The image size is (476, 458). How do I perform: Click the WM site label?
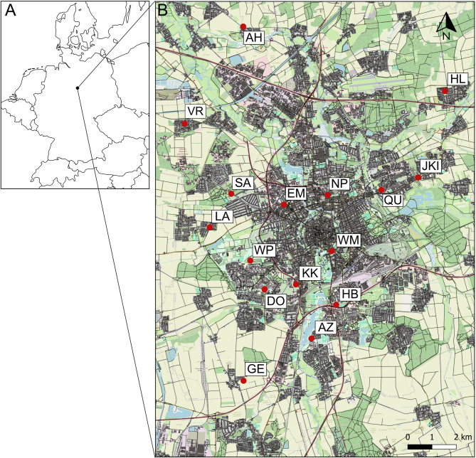click(x=348, y=240)
